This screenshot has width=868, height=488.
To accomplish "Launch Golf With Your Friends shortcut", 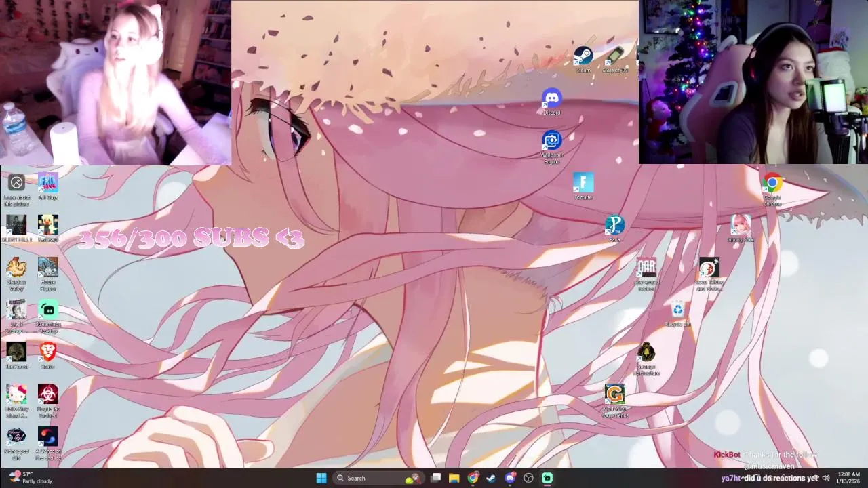I will [x=614, y=401].
